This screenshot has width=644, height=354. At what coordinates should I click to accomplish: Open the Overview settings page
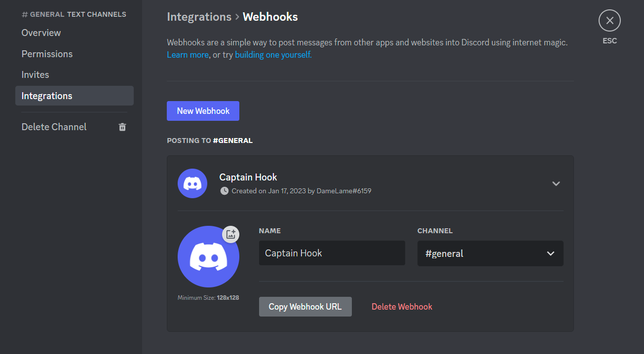(x=41, y=33)
